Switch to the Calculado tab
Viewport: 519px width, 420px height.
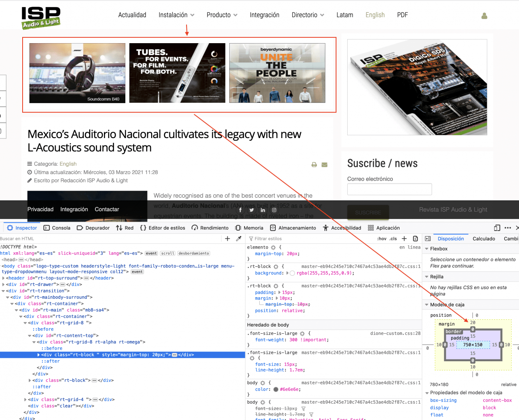[x=484, y=239]
